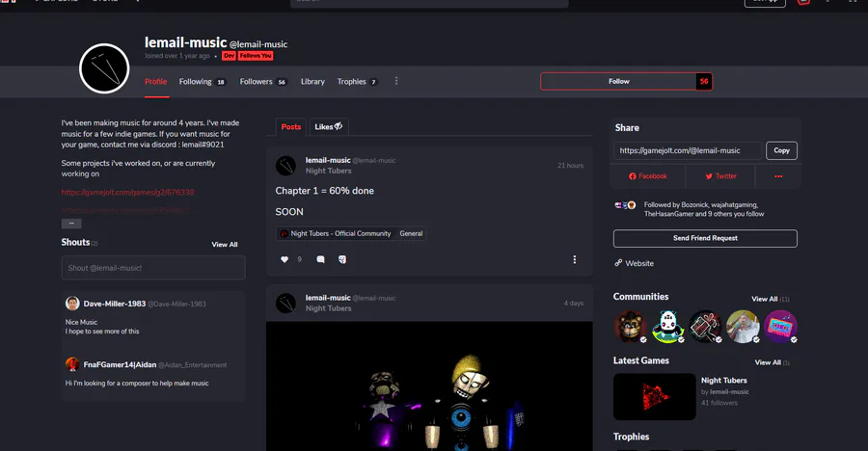Open more options on Chapter 1 post
This screenshot has width=868, height=451.
(575, 259)
